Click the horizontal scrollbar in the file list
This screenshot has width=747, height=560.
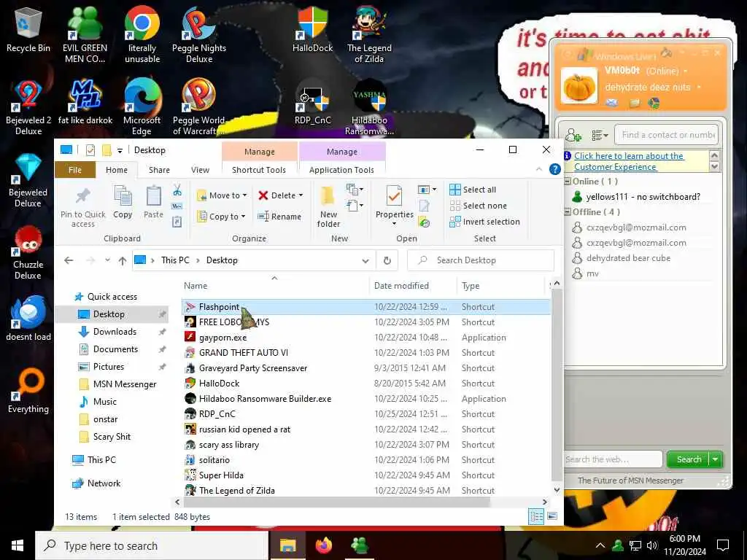tap(336, 502)
